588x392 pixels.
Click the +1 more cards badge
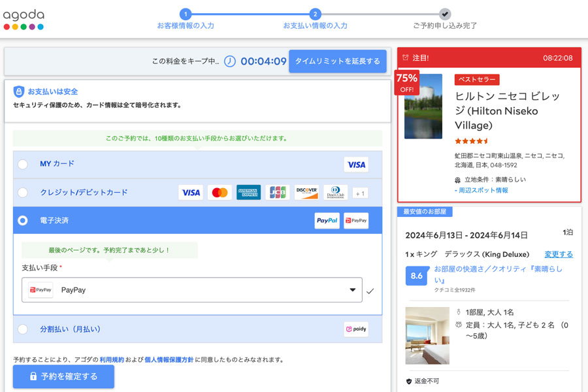coord(360,193)
